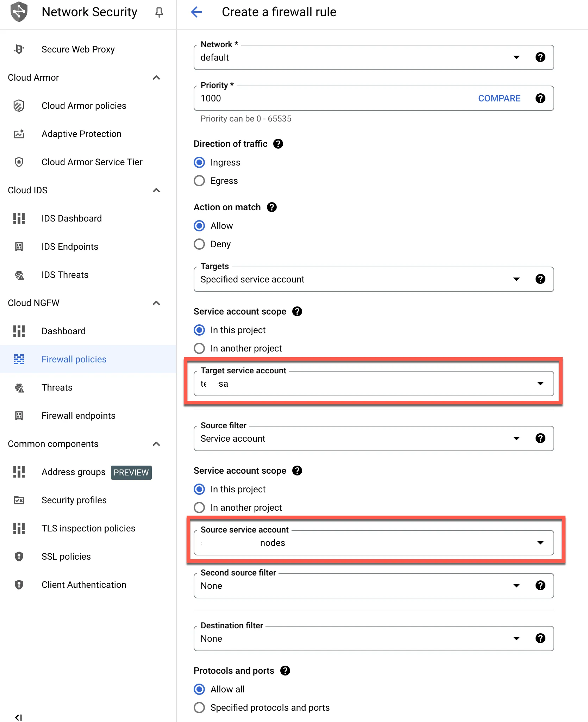
Task: Open IDS Dashboard page
Action: pos(71,218)
